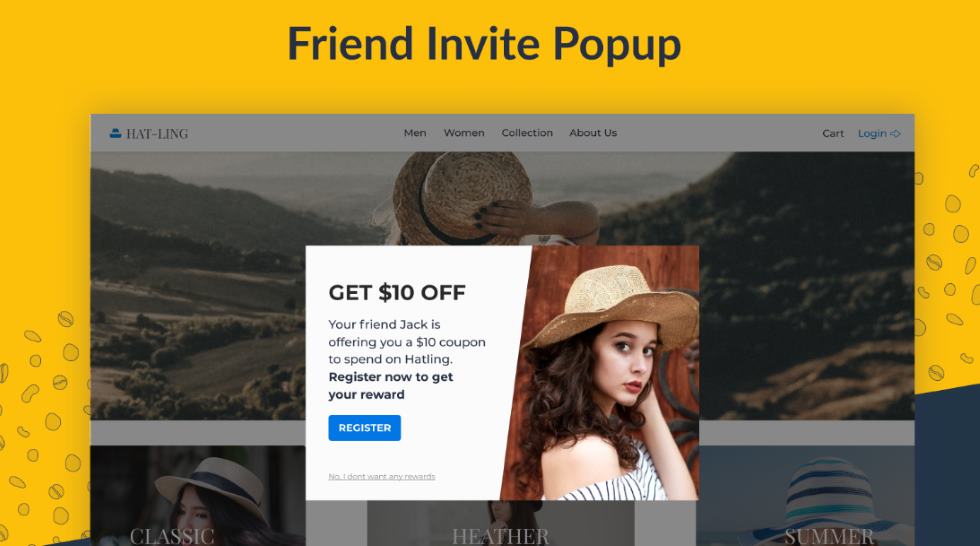This screenshot has width=980, height=546.
Task: Go to the Collection page
Action: [527, 133]
